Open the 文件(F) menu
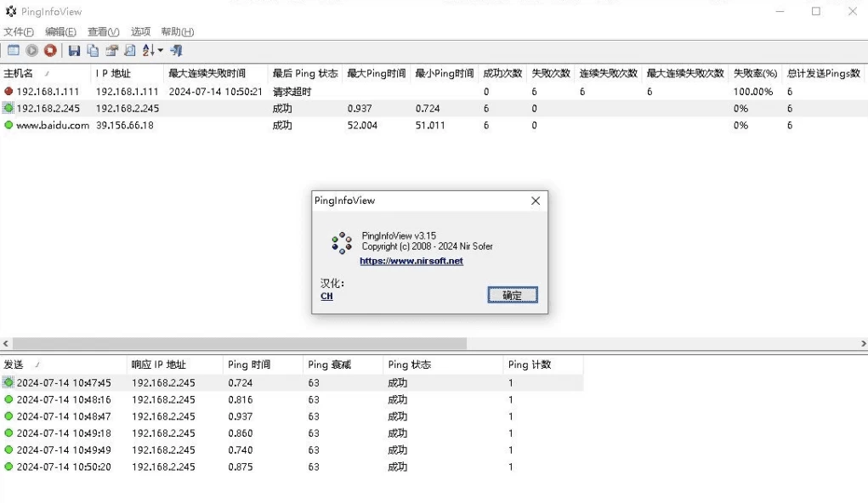 (19, 31)
